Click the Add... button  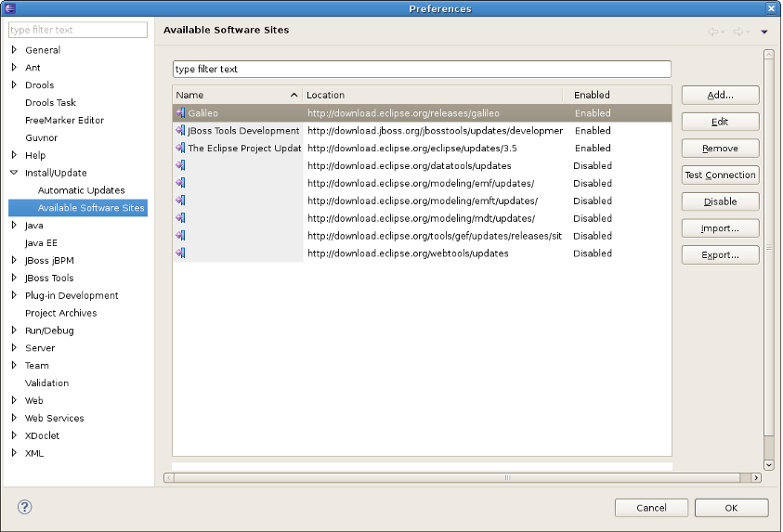pos(720,95)
